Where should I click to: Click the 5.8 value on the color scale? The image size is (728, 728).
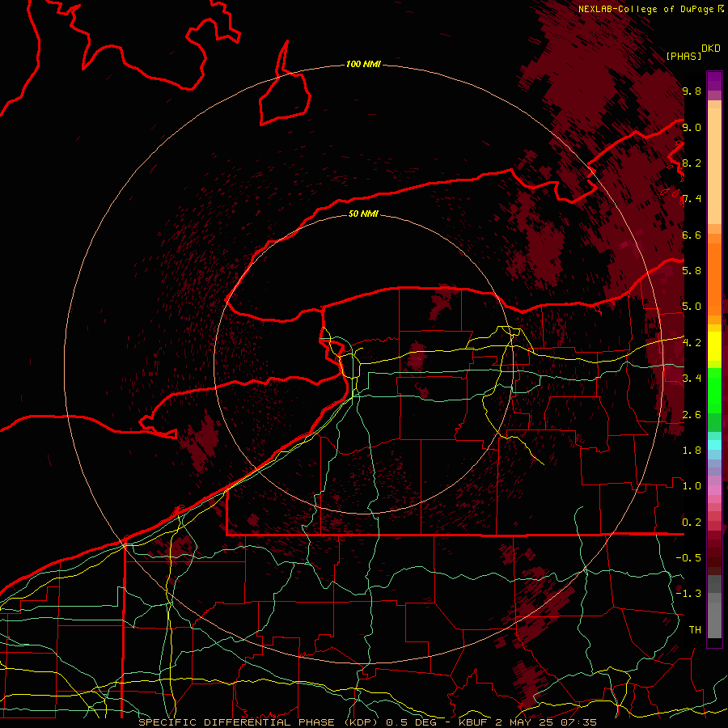pos(692,271)
